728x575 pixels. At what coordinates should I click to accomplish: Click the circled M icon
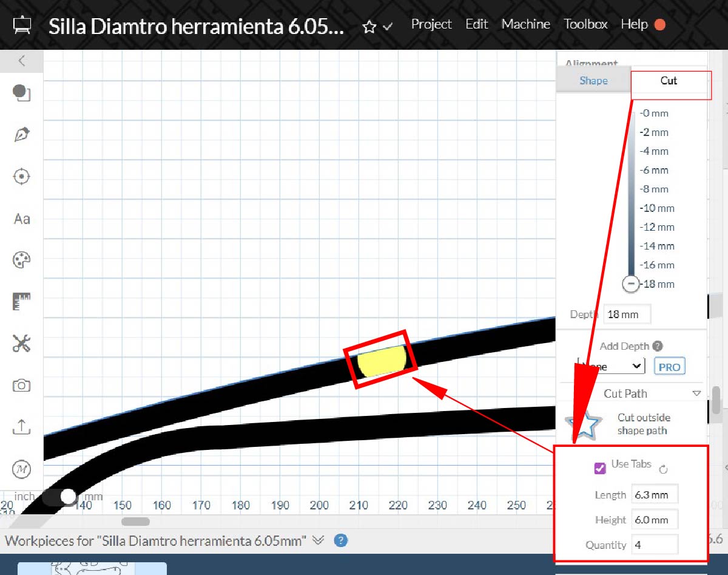(x=22, y=469)
